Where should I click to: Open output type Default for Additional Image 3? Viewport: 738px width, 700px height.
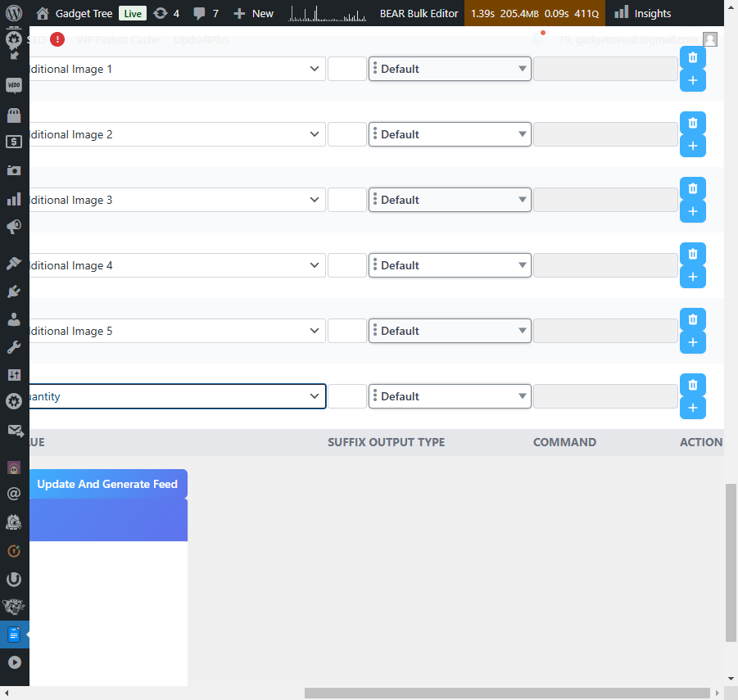tap(450, 200)
